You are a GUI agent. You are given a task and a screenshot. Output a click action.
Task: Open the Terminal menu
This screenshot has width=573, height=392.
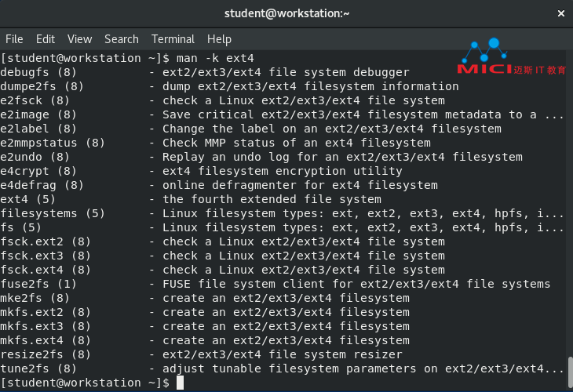point(173,39)
